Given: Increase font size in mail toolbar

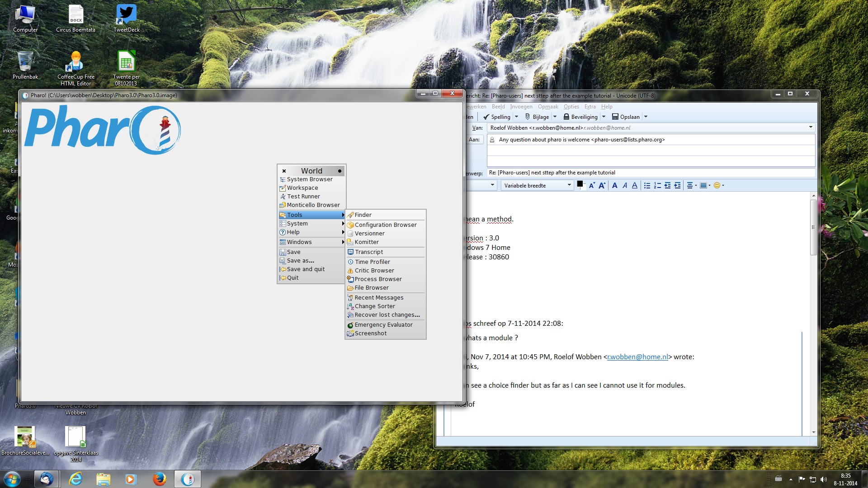Looking at the screenshot, I should tap(602, 186).
